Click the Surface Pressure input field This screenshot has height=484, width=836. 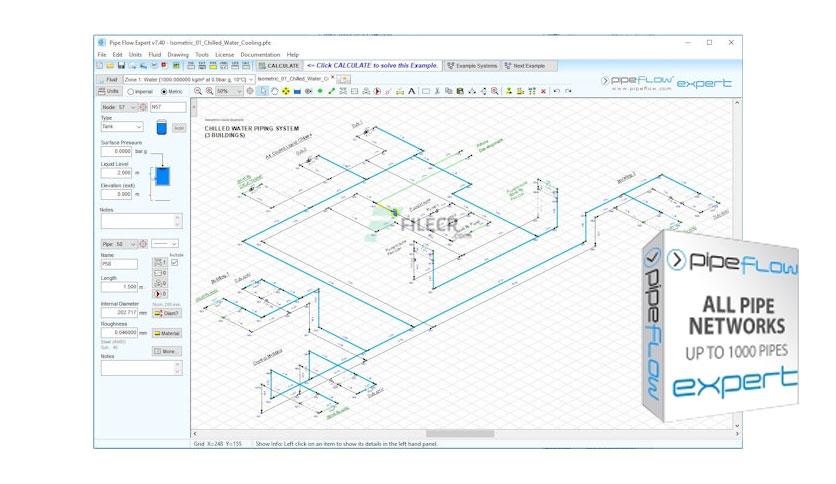coord(116,151)
